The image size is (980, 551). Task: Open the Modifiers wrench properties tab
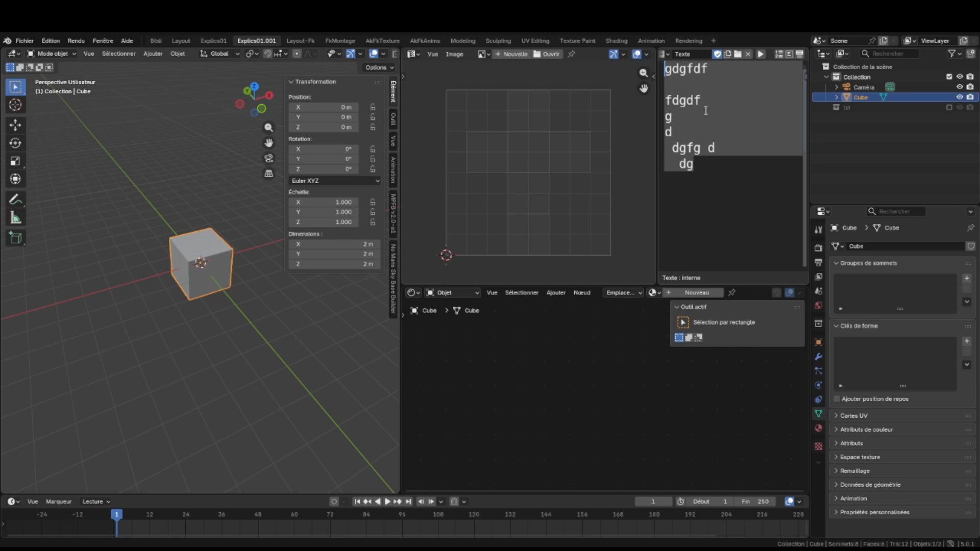[x=818, y=357]
